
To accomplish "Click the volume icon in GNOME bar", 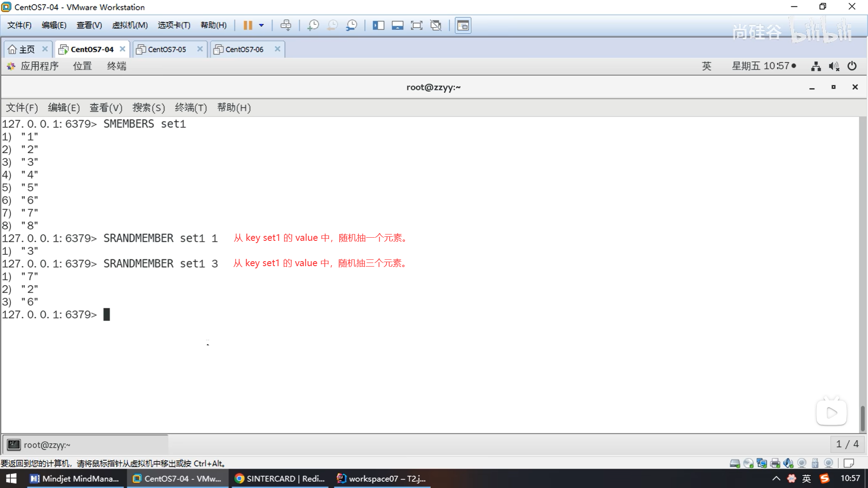I will click(x=834, y=66).
